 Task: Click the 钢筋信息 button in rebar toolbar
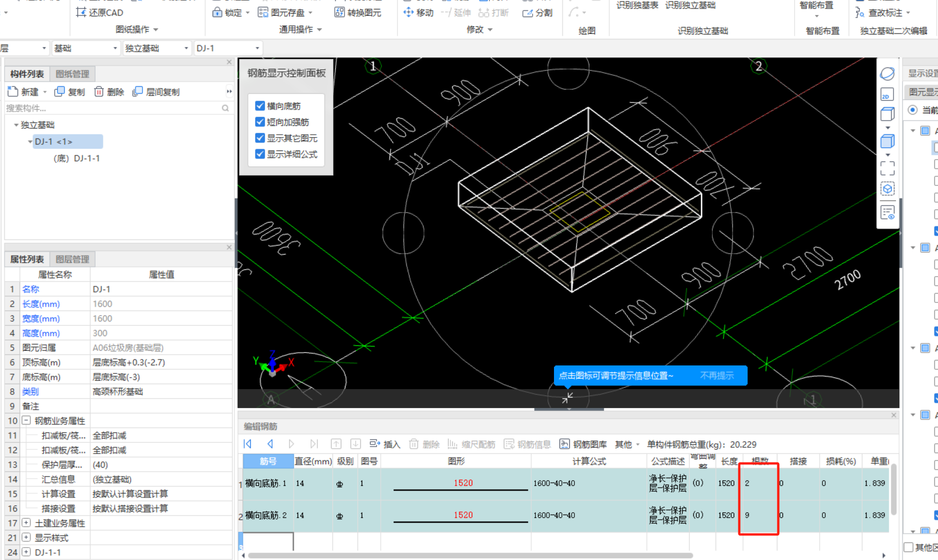point(528,444)
